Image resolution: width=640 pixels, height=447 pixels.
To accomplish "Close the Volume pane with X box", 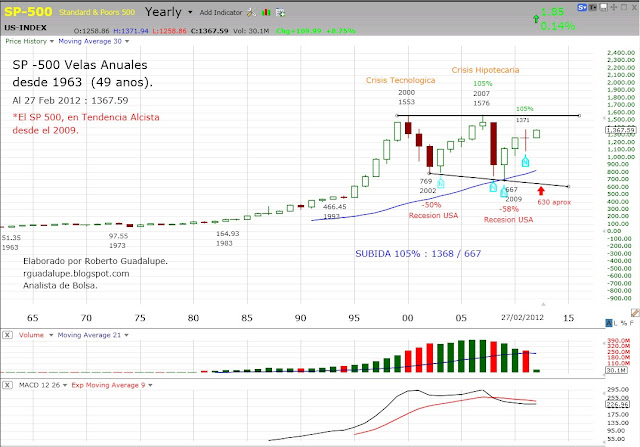I will pos(7,335).
